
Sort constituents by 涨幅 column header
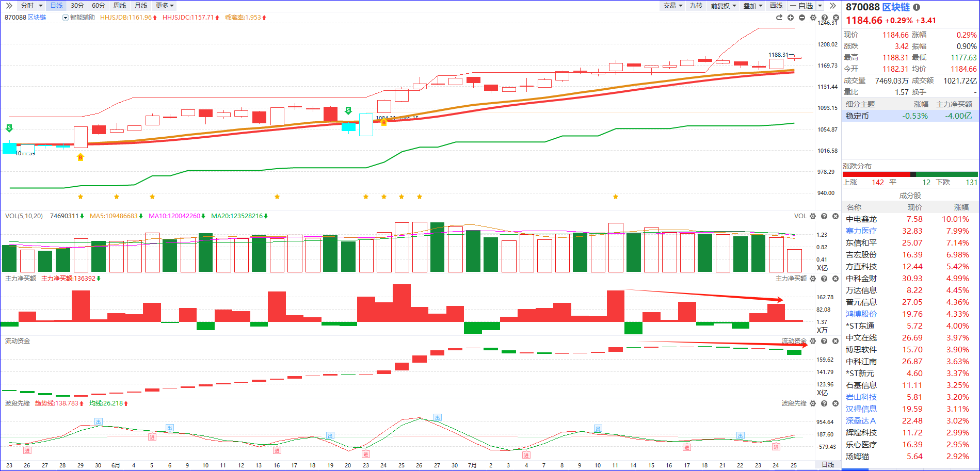tap(961, 207)
